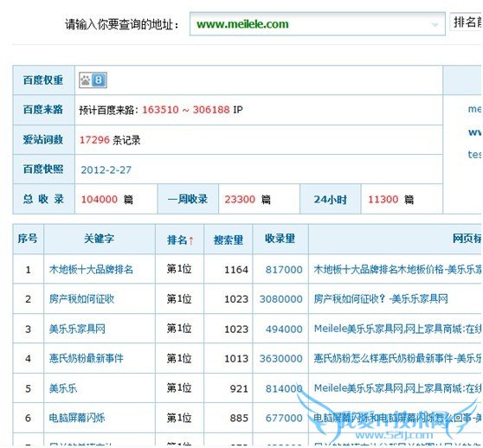Click the 一周收录 label

click(188, 199)
